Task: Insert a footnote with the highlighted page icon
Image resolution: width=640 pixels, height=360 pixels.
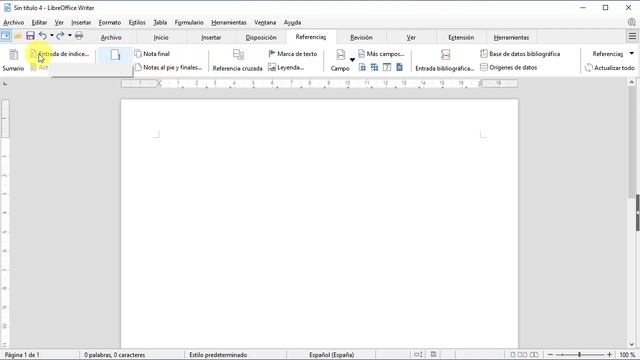Action: pos(115,55)
